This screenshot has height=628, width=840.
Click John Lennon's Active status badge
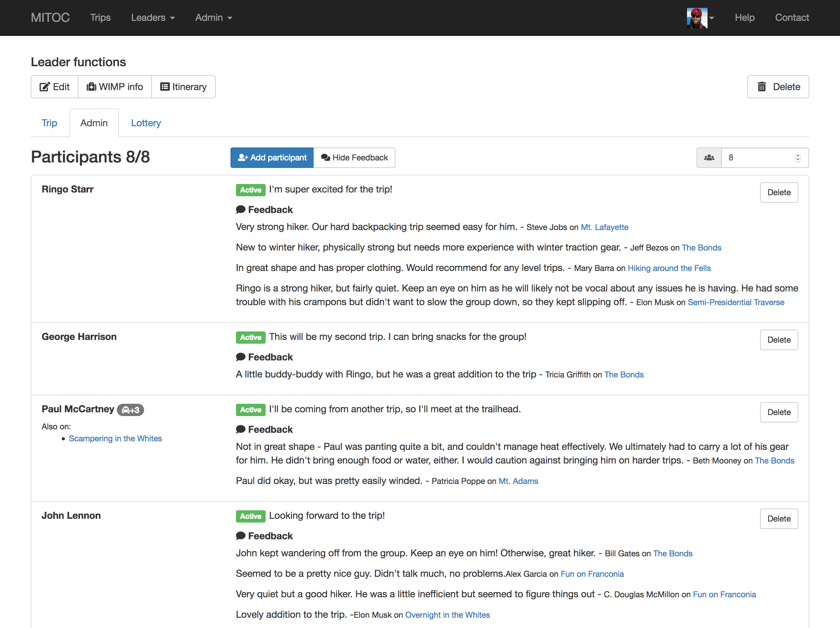251,516
